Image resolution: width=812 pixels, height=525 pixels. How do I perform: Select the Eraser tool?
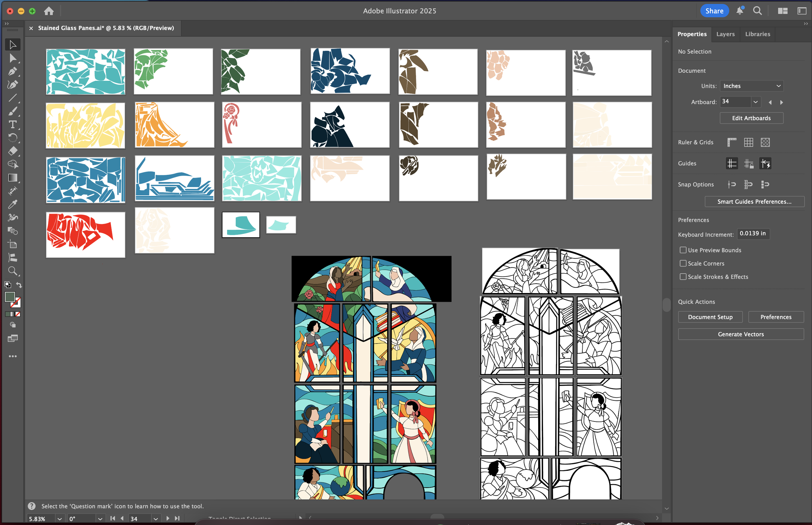click(x=13, y=151)
